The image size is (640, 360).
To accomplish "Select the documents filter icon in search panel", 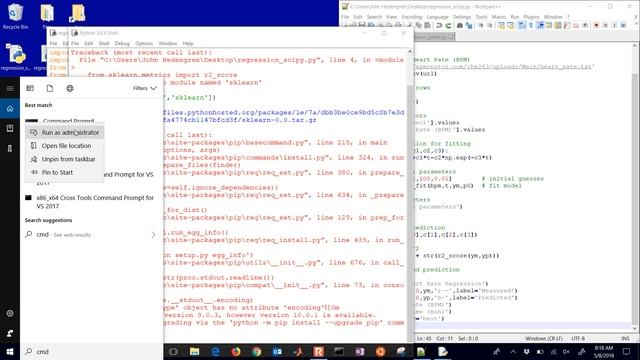I will tap(50, 88).
